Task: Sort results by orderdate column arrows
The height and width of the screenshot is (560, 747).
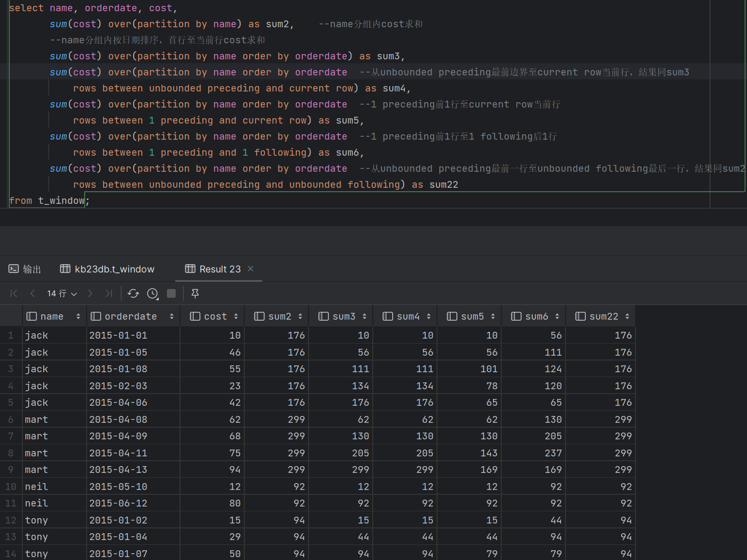Action: pyautogui.click(x=172, y=316)
